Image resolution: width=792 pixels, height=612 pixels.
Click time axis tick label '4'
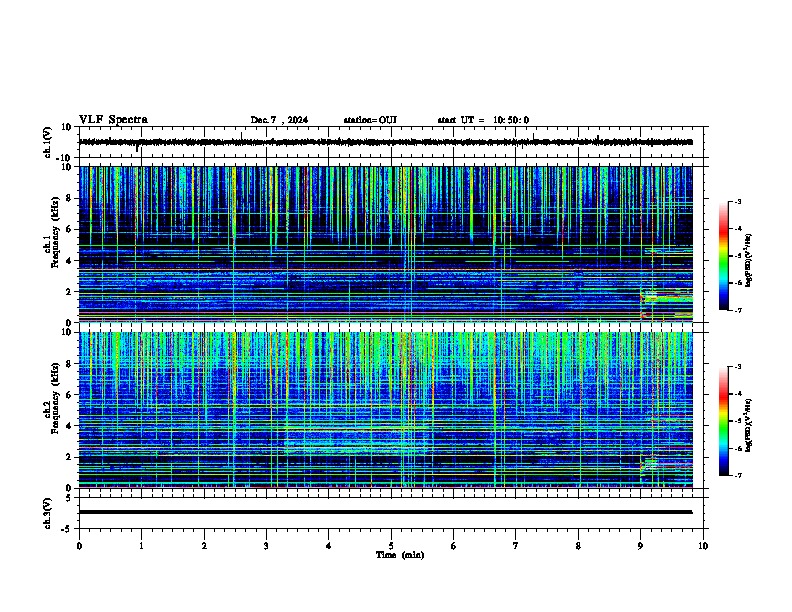coord(329,546)
